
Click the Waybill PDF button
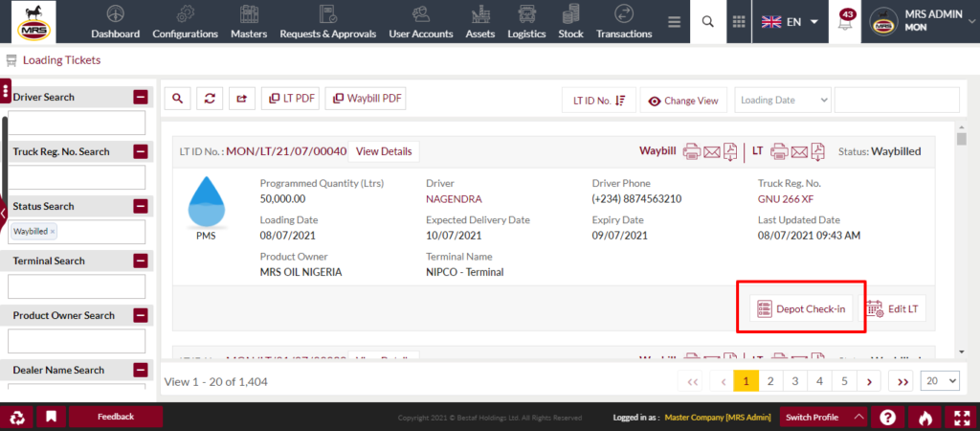[366, 99]
